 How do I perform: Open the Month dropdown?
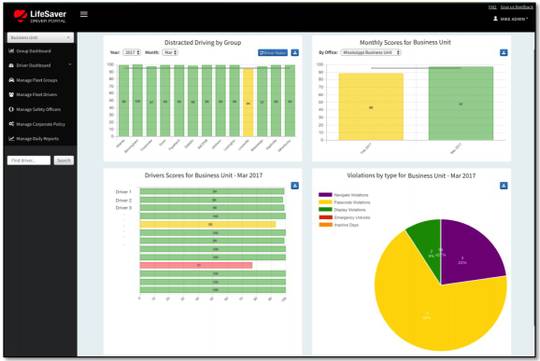click(x=170, y=52)
